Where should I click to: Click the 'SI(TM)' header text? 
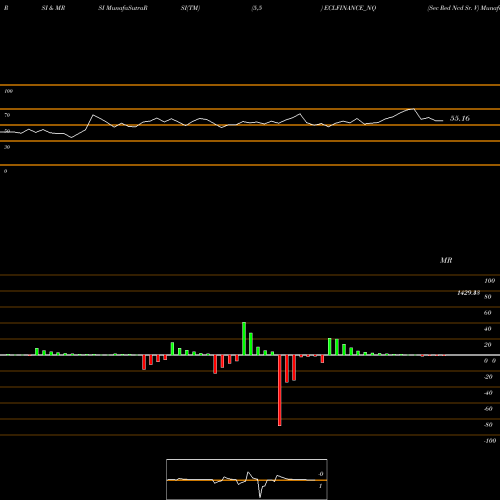pos(190,8)
